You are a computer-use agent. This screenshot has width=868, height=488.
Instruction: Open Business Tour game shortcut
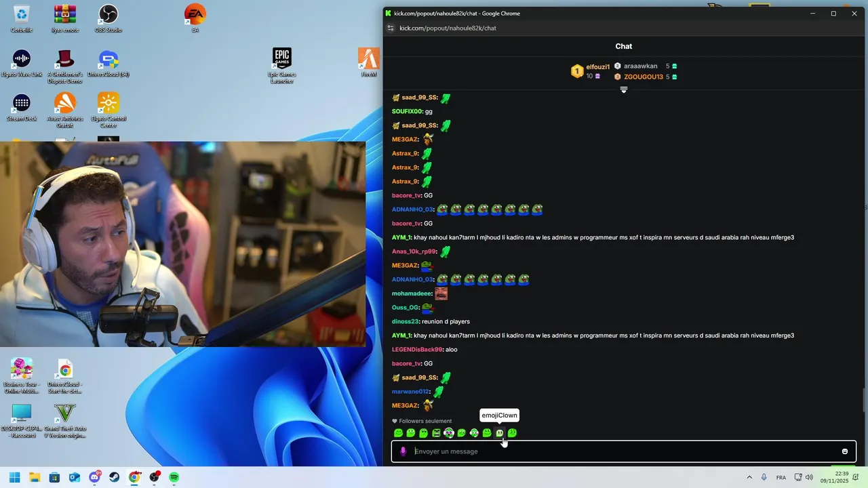pyautogui.click(x=22, y=376)
